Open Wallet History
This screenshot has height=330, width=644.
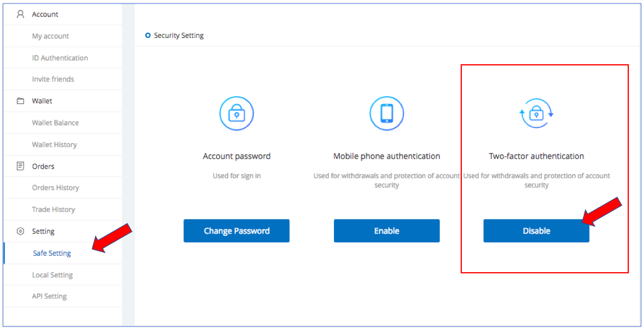pos(54,145)
